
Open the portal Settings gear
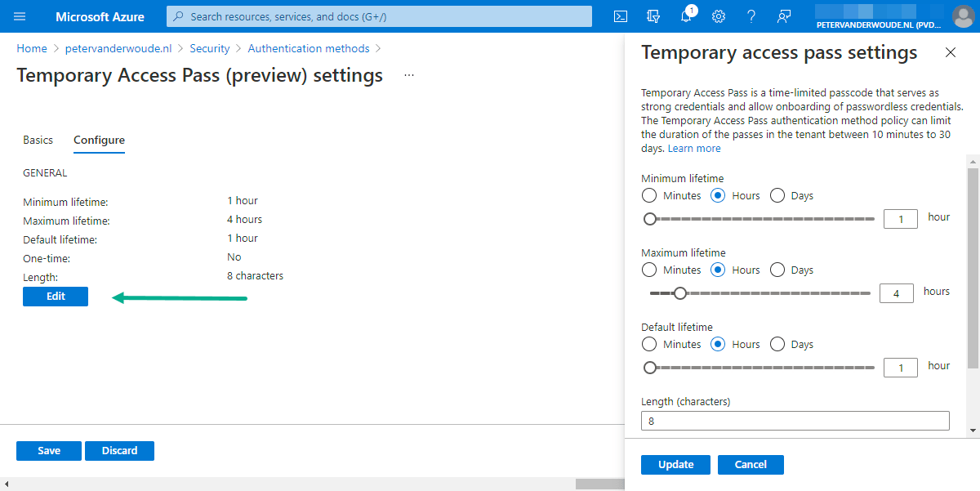pos(719,16)
